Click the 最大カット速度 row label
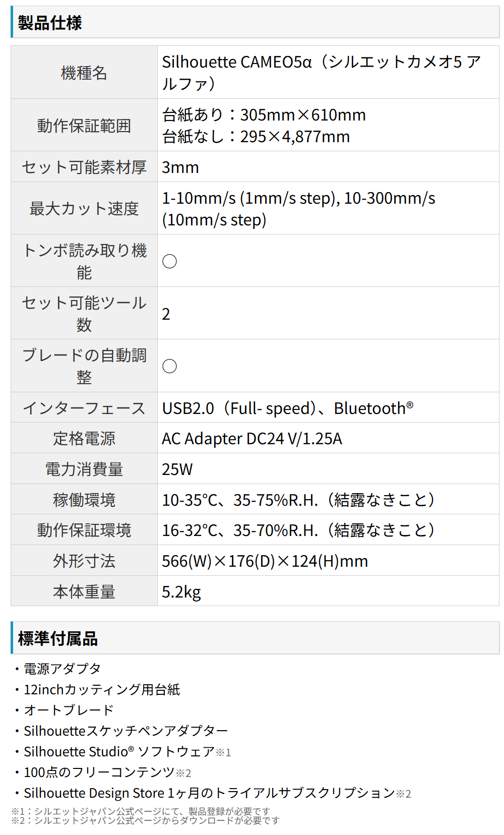Screen dimensions: 504x835 (x=84, y=208)
